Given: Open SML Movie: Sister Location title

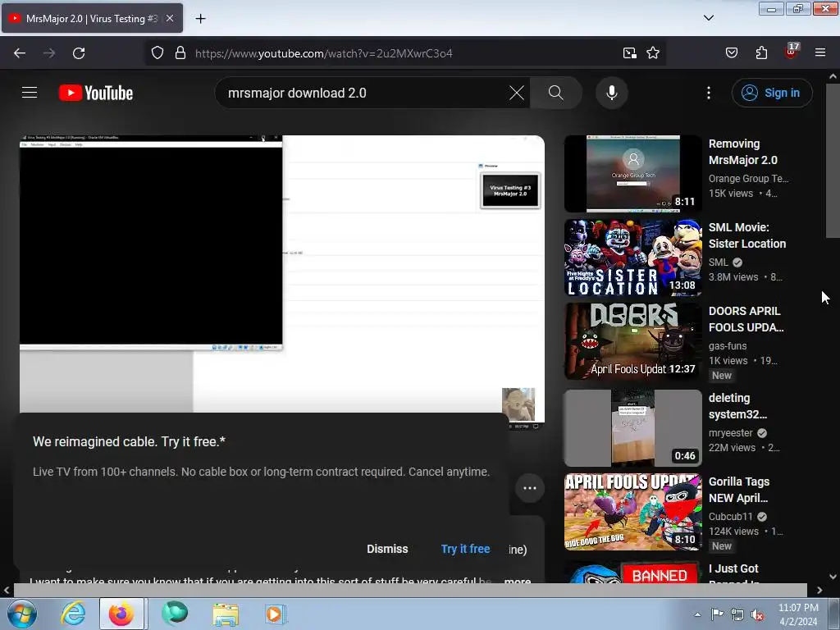Looking at the screenshot, I should pyautogui.click(x=746, y=235).
